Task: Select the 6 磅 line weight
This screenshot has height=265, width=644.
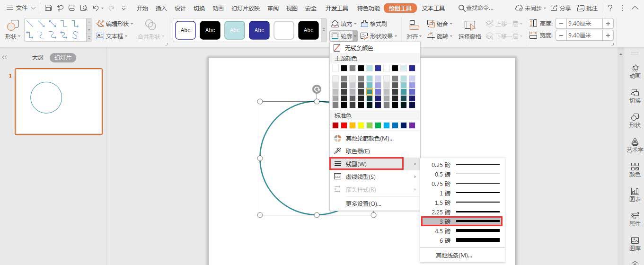Action: (x=462, y=240)
